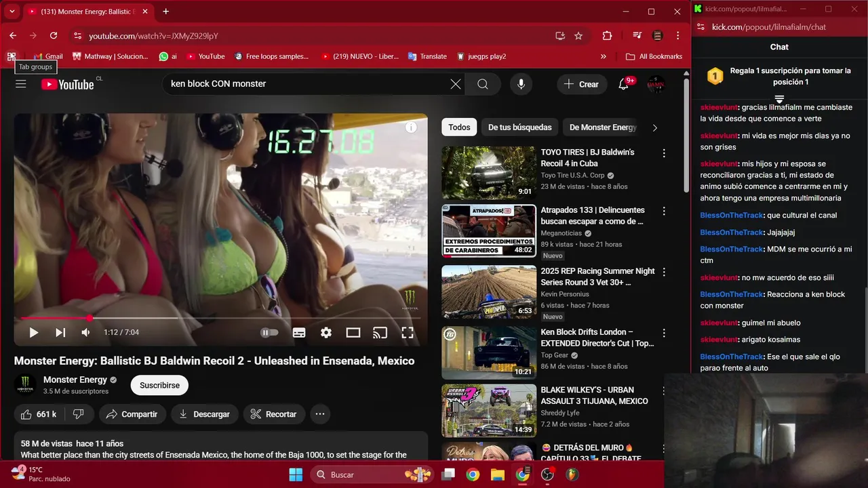
Task: Focus the YouTube search input field
Action: pos(305,84)
